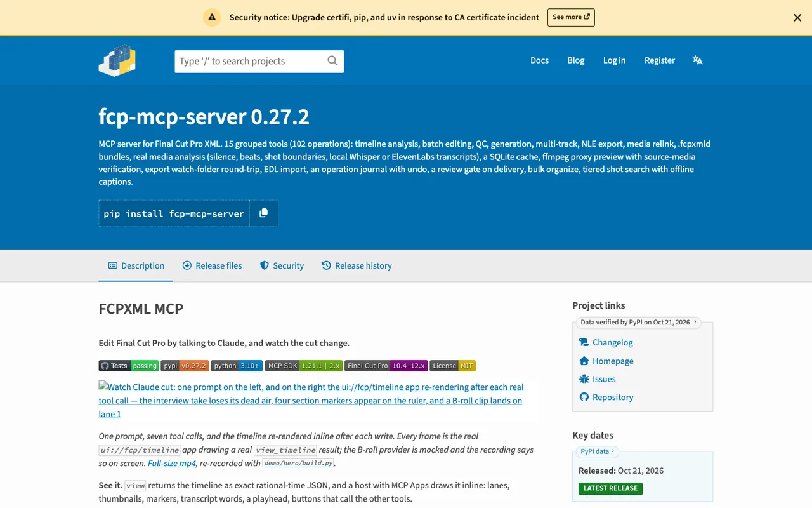
Task: Click the Register link
Action: (660, 60)
